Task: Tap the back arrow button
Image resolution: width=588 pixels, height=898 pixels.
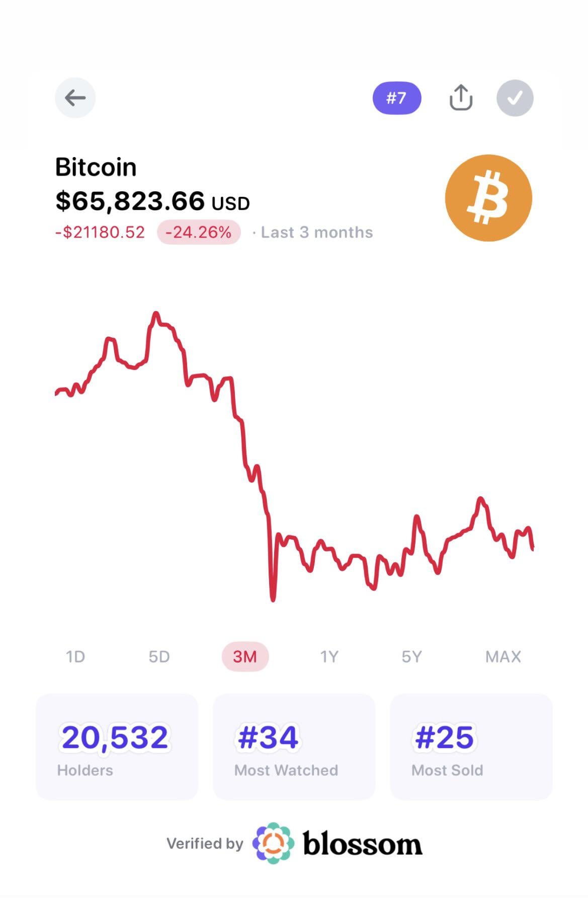Action: point(75,98)
